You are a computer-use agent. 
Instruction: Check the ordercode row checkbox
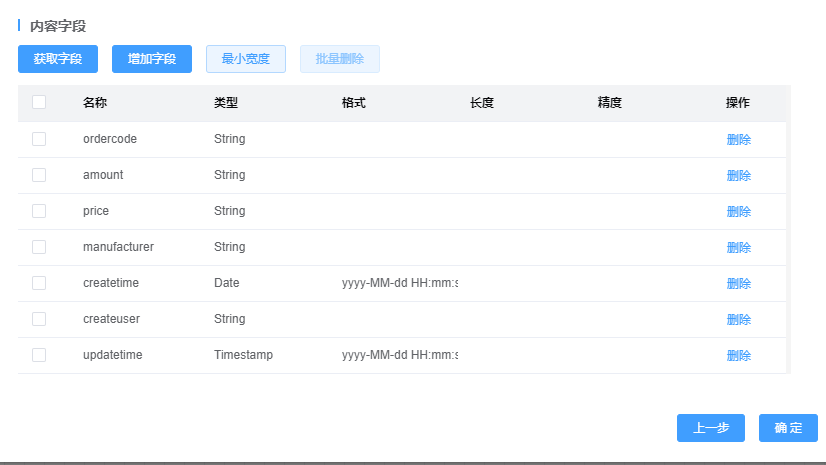point(39,139)
